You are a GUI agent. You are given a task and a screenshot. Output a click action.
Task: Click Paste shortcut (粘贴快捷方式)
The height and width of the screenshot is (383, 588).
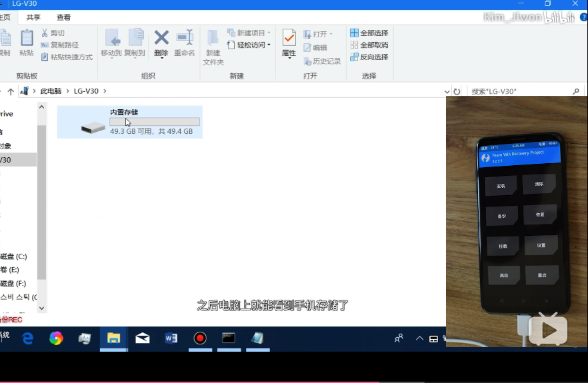point(67,57)
